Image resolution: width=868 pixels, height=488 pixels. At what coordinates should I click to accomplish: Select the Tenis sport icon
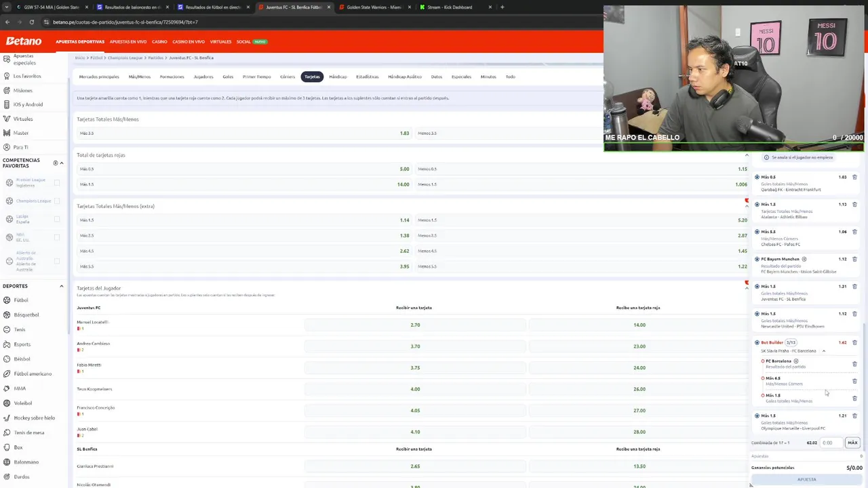7,329
